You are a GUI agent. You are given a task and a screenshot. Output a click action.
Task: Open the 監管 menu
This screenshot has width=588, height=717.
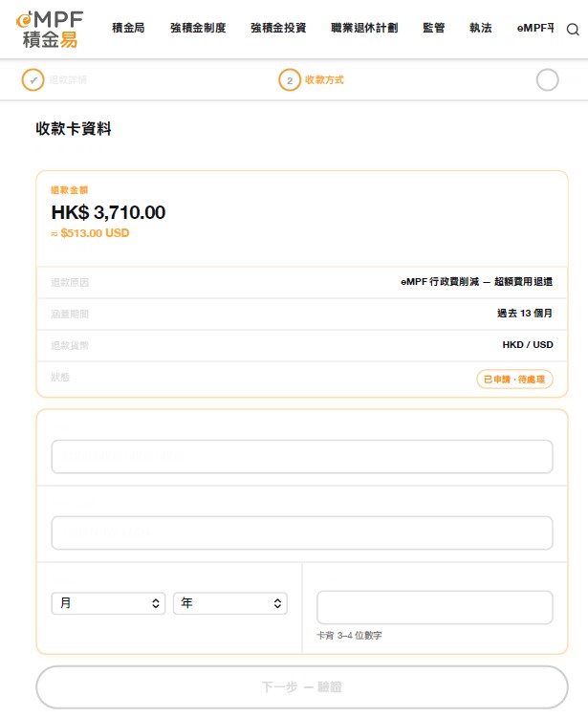(434, 28)
